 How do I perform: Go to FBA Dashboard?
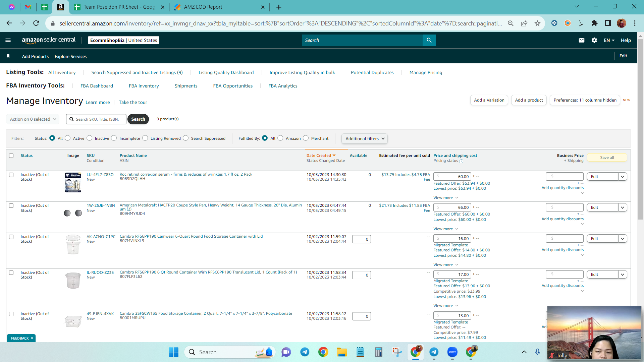tap(97, 86)
